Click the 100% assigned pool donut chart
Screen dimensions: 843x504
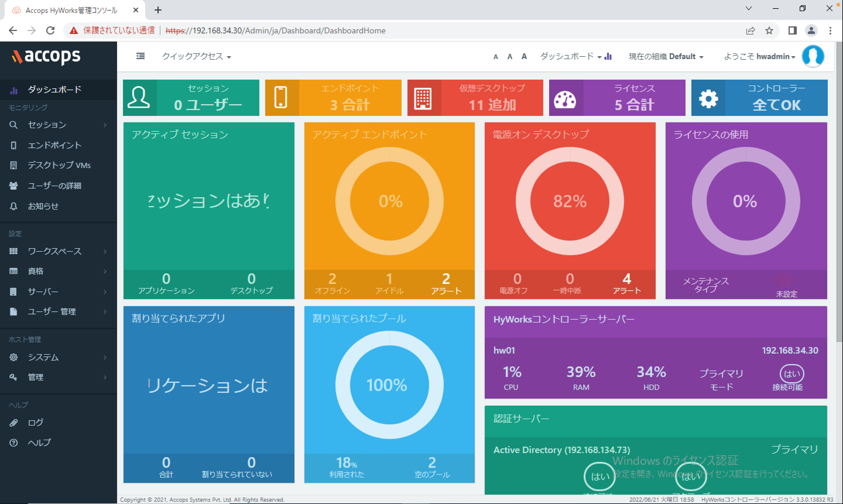[x=389, y=385]
